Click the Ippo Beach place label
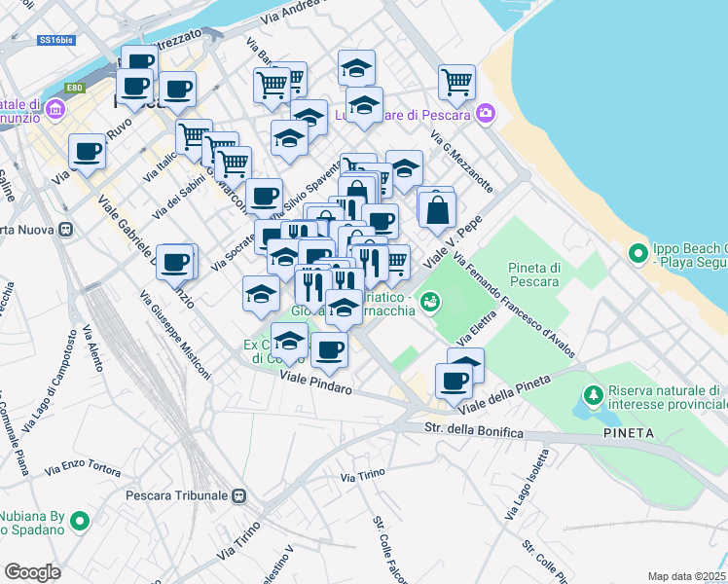This screenshot has width=728, height=584. [690, 255]
